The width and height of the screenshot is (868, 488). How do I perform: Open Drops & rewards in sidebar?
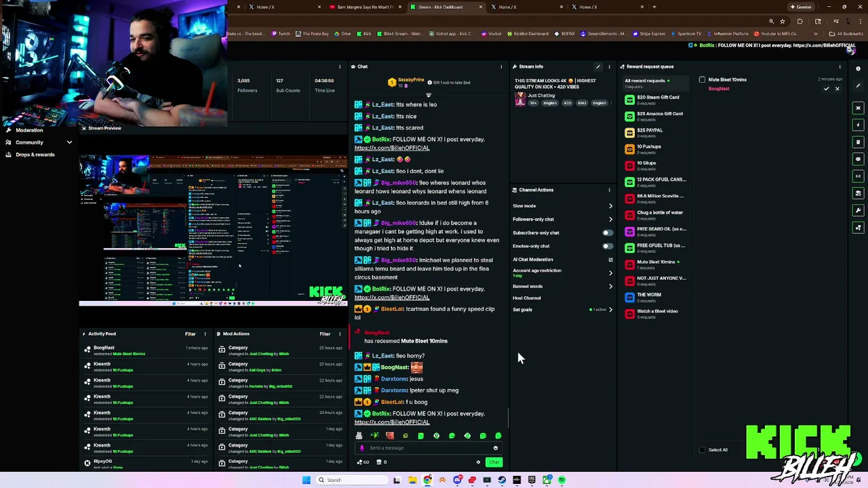click(35, 155)
